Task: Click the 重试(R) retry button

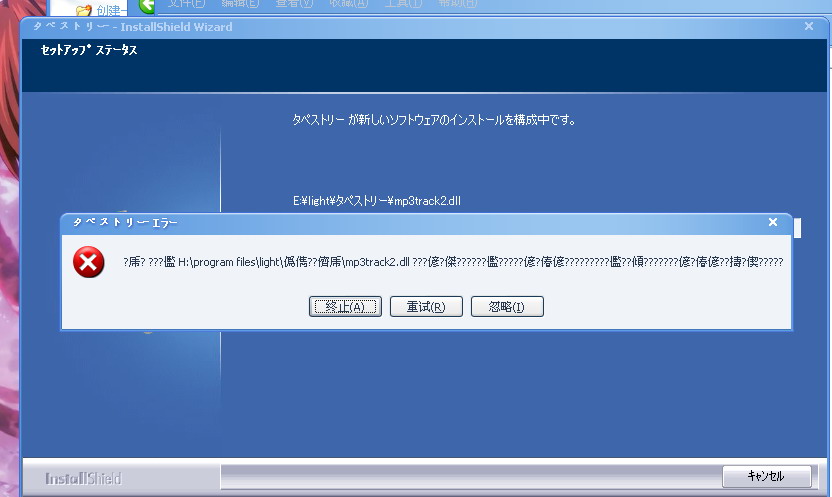Action: pos(426,307)
